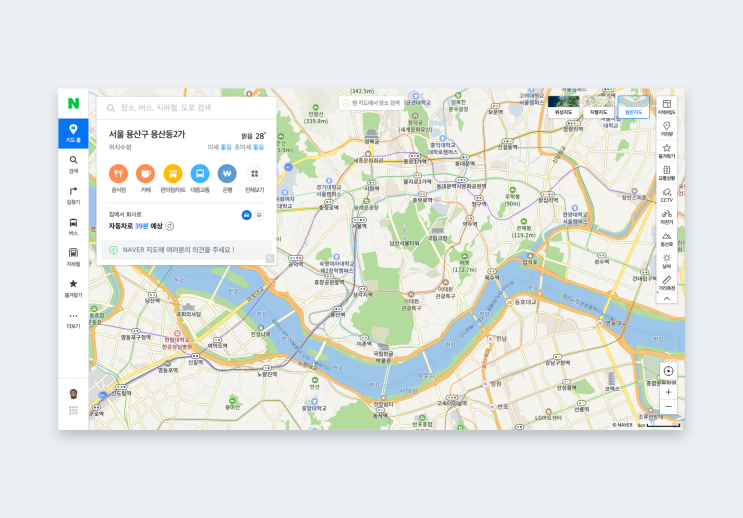The width and height of the screenshot is (743, 518).
Task: Open the Directions (길찾기) sidebar tab
Action: point(73,195)
